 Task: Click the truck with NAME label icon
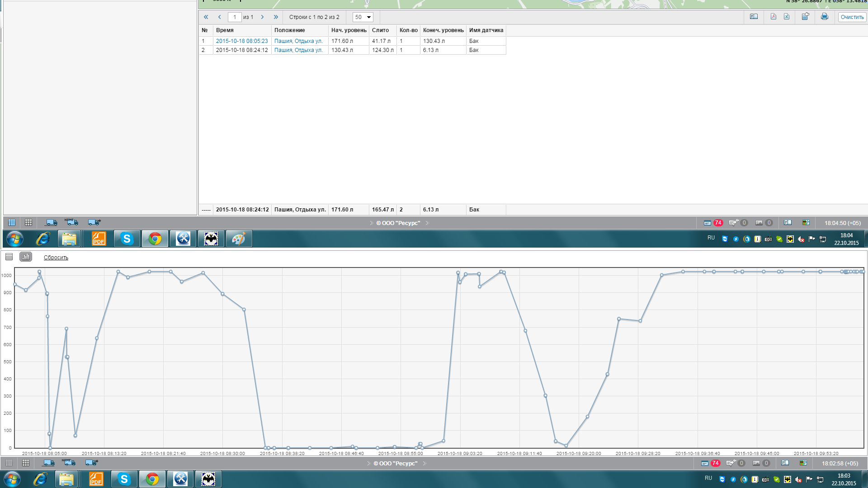[71, 222]
